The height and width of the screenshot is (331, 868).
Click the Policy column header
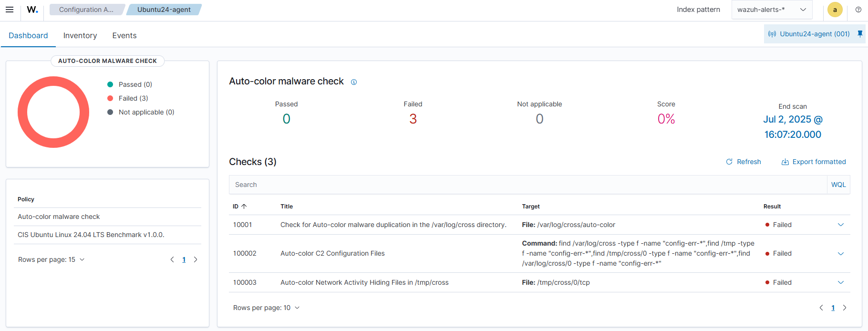coord(26,199)
